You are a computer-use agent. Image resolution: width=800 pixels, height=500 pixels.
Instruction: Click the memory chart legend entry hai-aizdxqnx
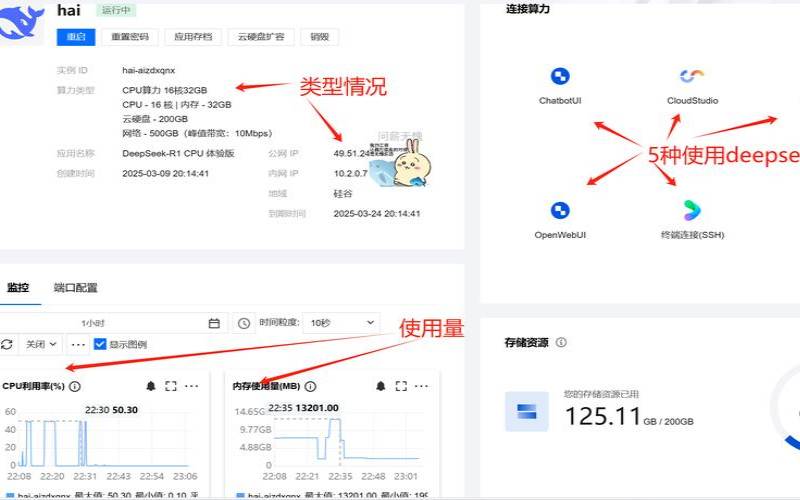[269, 496]
